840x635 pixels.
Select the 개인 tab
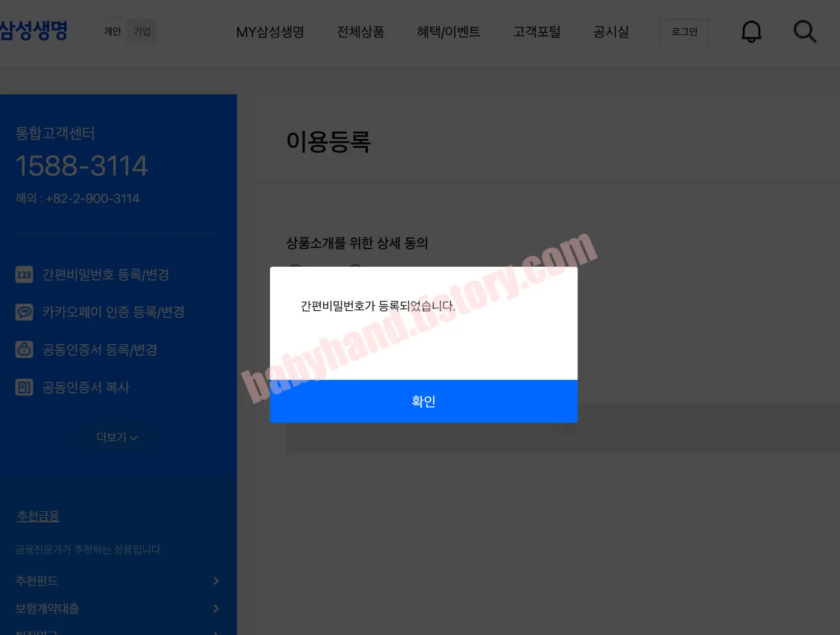[112, 31]
